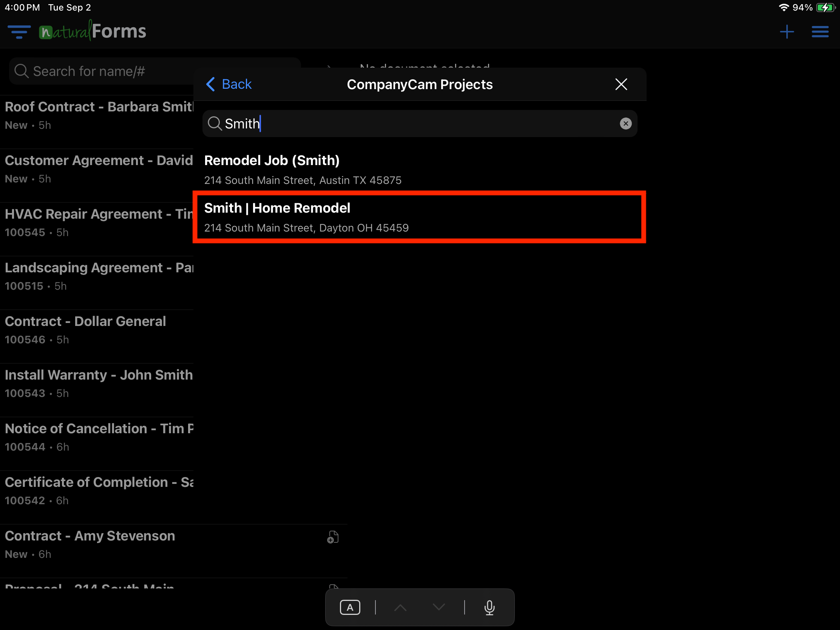Click the naturalForms logo

click(x=92, y=31)
